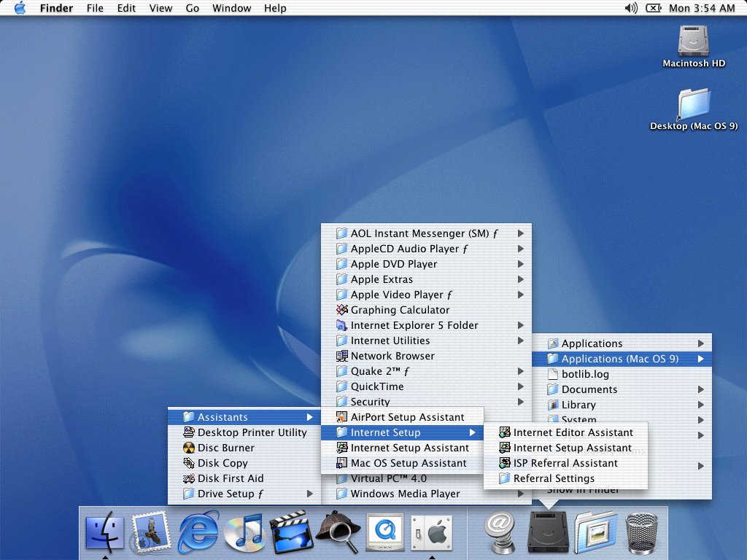Select the highlighted Assistants menu item
Image resolution: width=747 pixels, height=560 pixels.
point(244,417)
